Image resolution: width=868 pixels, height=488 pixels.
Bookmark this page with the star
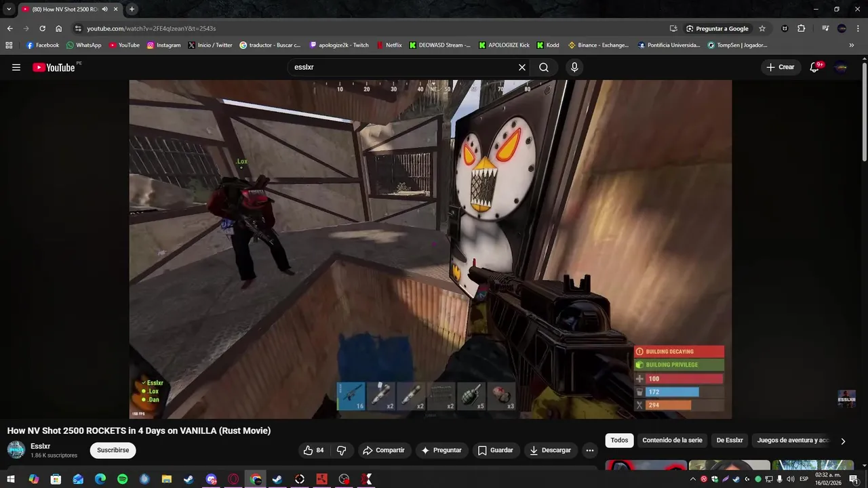762,28
